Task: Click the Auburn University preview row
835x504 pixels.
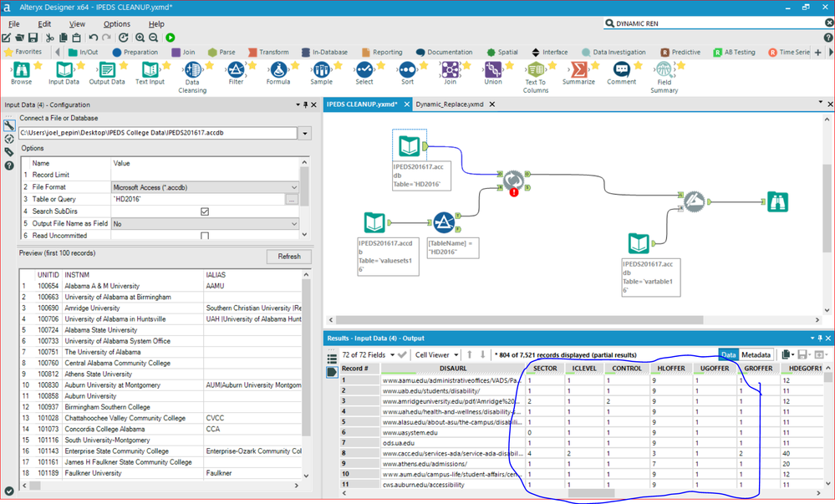Action: pyautogui.click(x=160, y=396)
